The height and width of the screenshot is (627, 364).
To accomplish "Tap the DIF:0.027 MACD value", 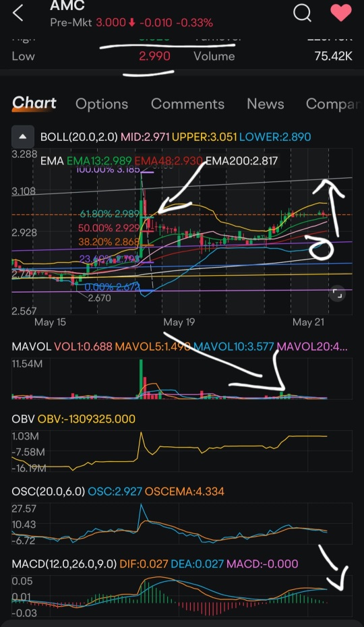I will coord(144,564).
